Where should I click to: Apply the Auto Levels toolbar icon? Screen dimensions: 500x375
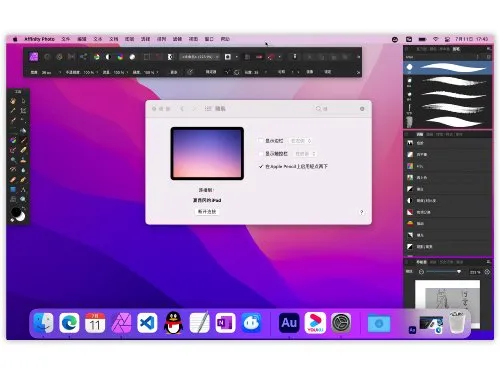click(x=96, y=57)
